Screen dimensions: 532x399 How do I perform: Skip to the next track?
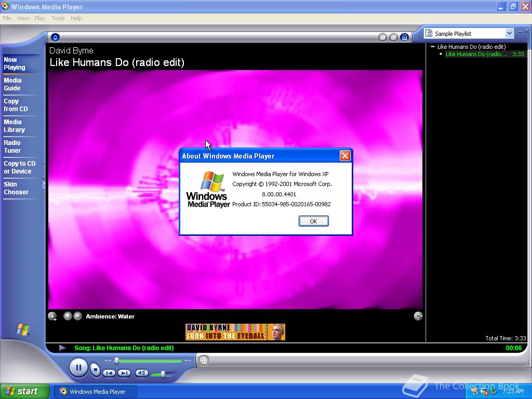pyautogui.click(x=124, y=373)
